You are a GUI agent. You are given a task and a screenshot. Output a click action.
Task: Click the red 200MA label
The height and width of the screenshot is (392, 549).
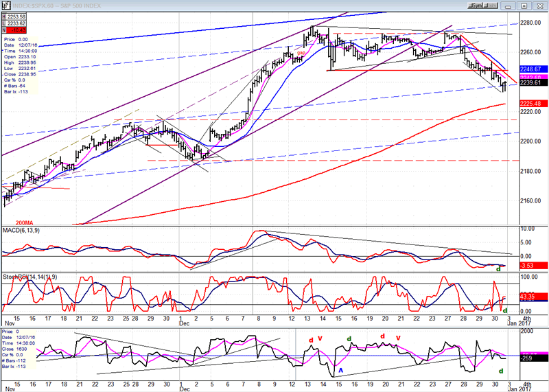coord(24,223)
